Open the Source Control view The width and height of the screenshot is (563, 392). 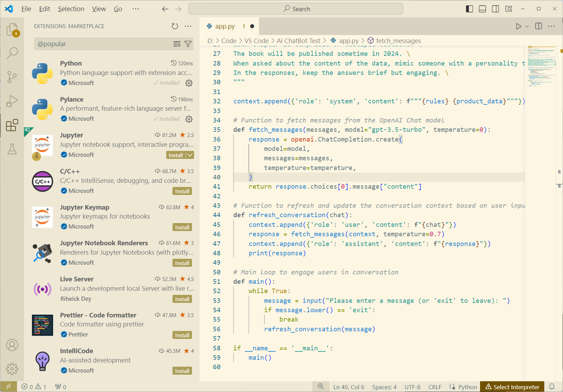pos(12,77)
